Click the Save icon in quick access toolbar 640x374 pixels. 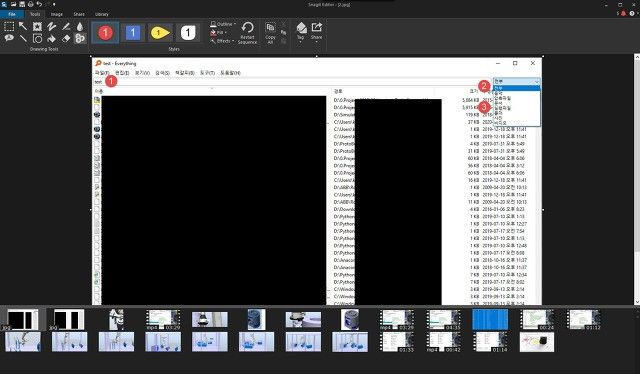coord(22,4)
